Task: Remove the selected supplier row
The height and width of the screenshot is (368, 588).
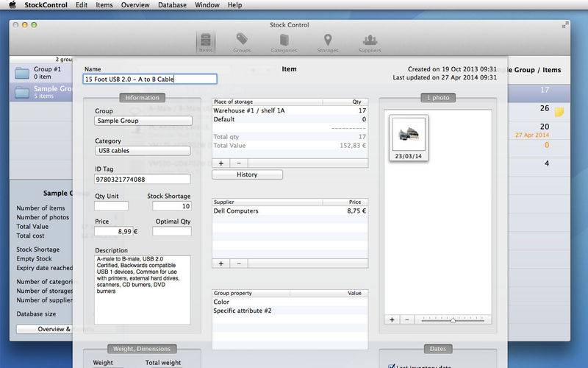Action: tap(239, 263)
